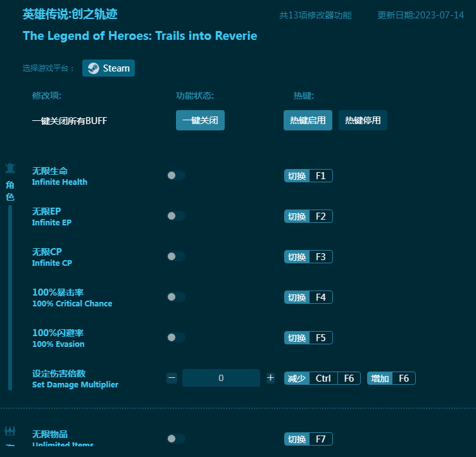This screenshot has height=457, width=476.
Task: Enable the 100% Evasion toggle
Action: 176,337
